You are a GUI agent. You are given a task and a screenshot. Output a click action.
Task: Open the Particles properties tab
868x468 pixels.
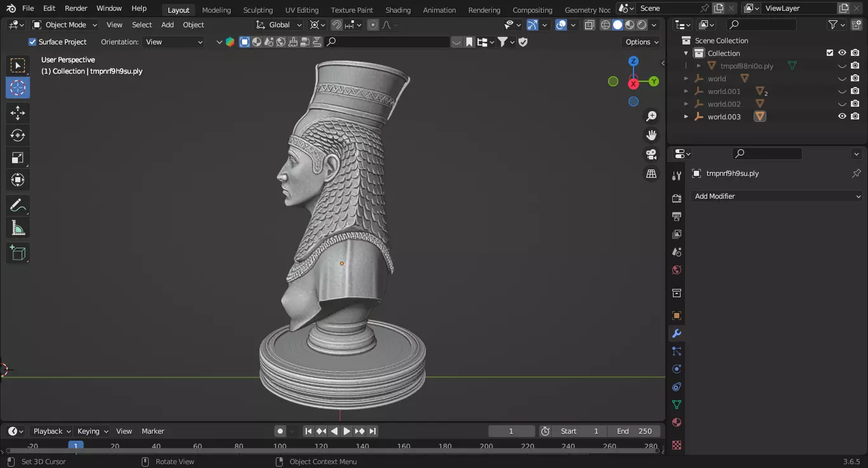point(677,351)
